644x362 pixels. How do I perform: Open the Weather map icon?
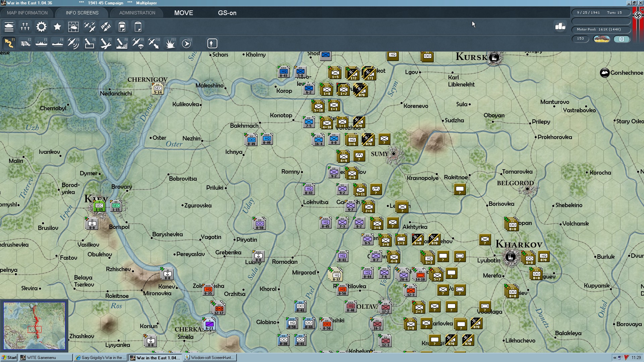[73, 27]
